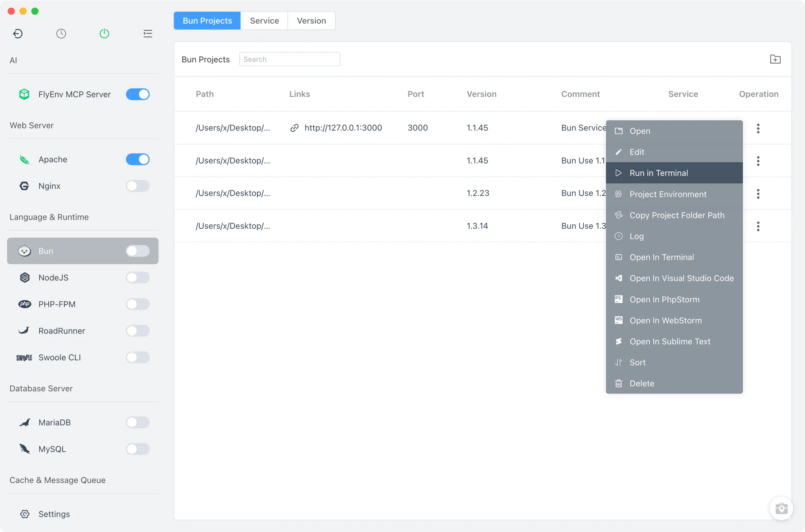Switch to the Service tab
805x532 pixels.
(264, 21)
